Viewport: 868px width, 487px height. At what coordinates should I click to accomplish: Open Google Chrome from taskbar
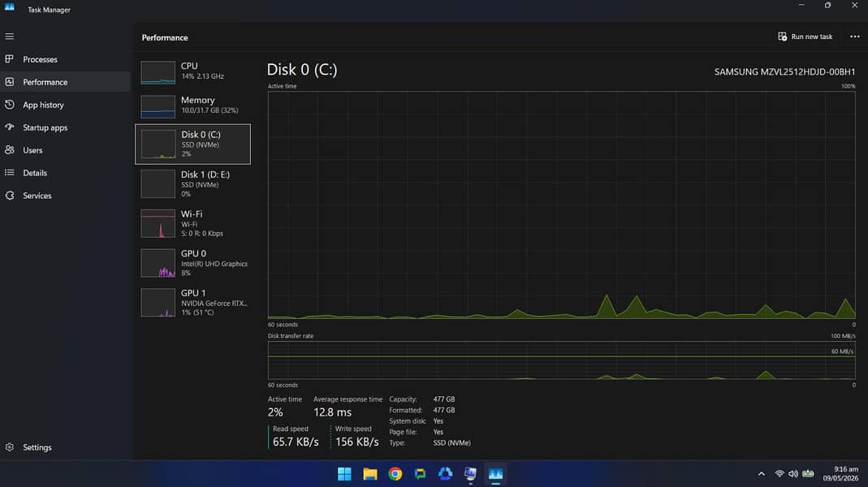pos(395,474)
